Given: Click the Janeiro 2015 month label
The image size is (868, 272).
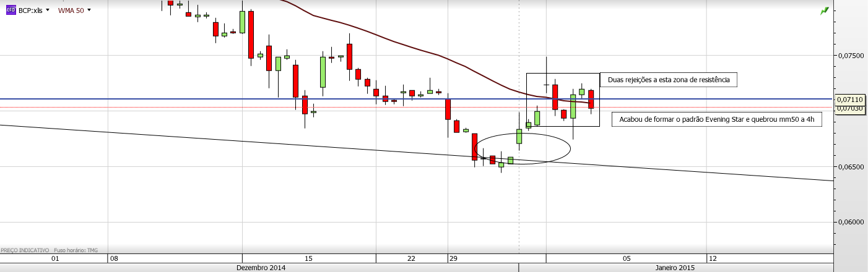Looking at the screenshot, I should [675, 268].
